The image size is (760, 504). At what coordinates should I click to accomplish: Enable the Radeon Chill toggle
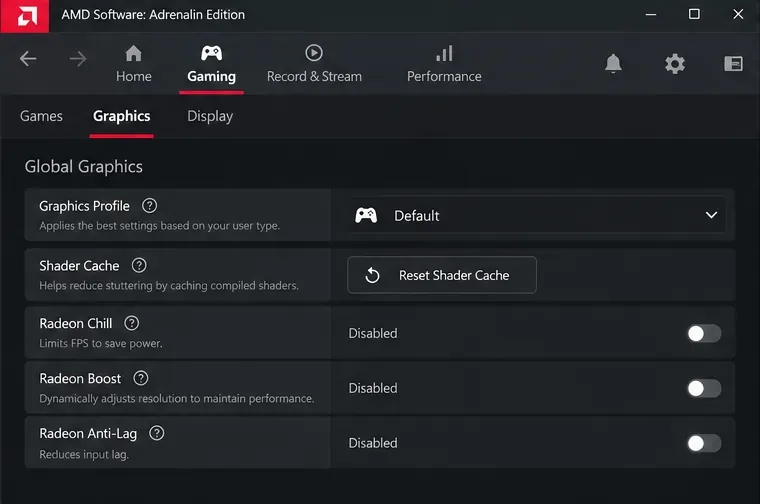[704, 333]
